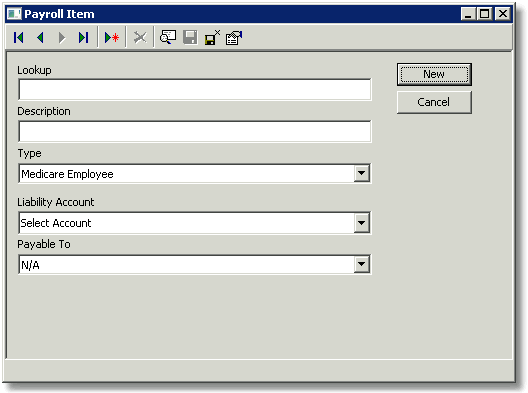The image size is (528, 393).
Task: Click the New button
Action: pos(434,74)
